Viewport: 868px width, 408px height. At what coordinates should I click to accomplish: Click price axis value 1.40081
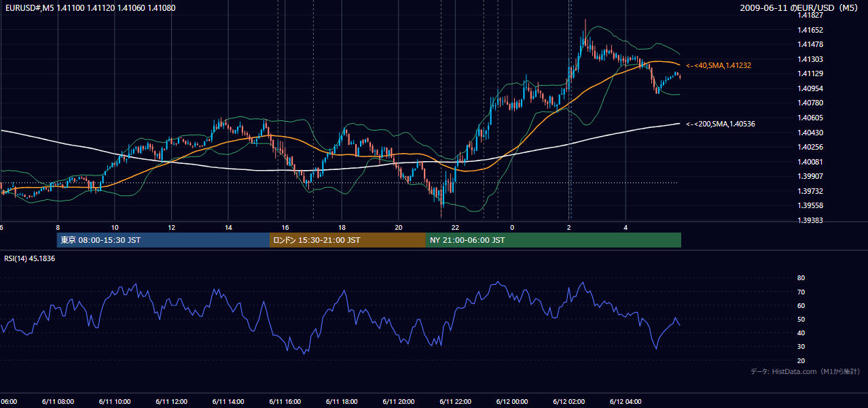click(811, 162)
